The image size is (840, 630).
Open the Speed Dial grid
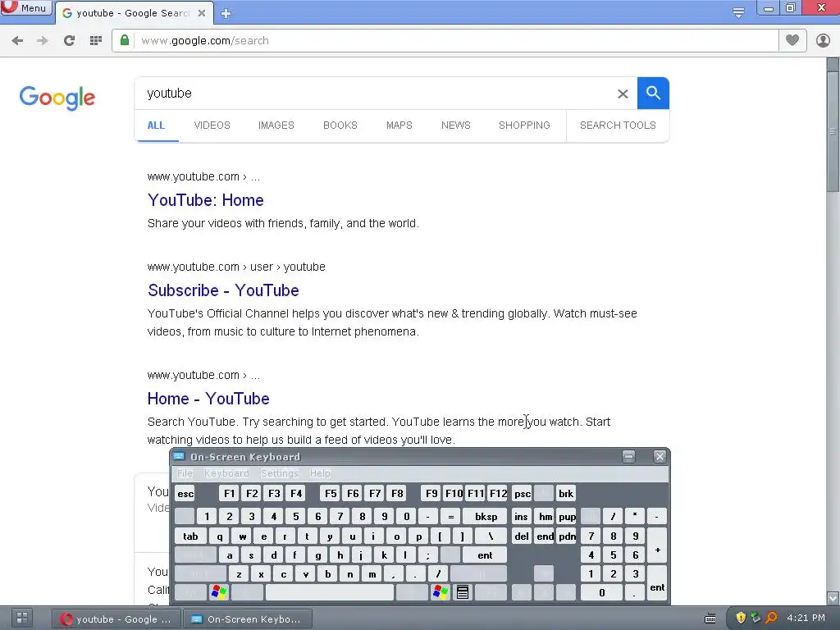pos(96,41)
